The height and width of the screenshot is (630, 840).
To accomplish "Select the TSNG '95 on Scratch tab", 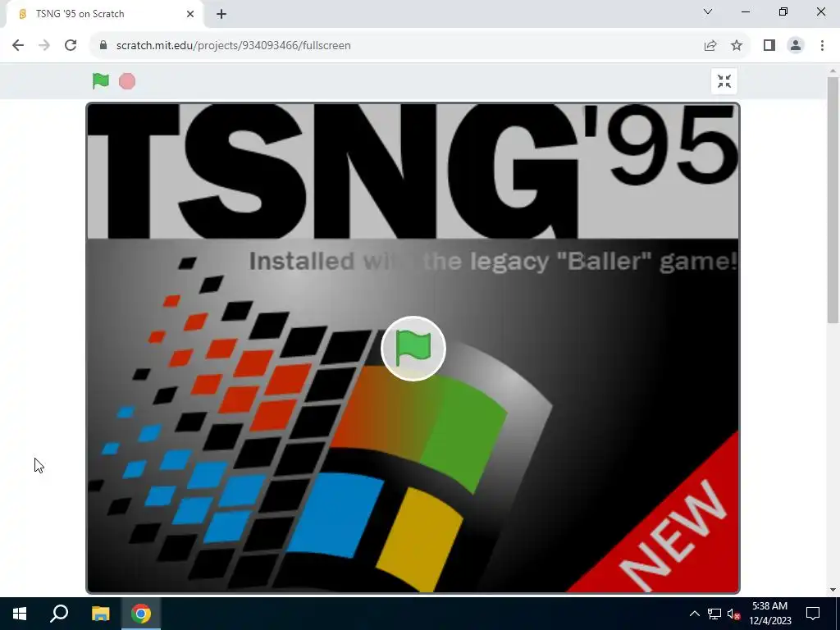I will tap(104, 14).
